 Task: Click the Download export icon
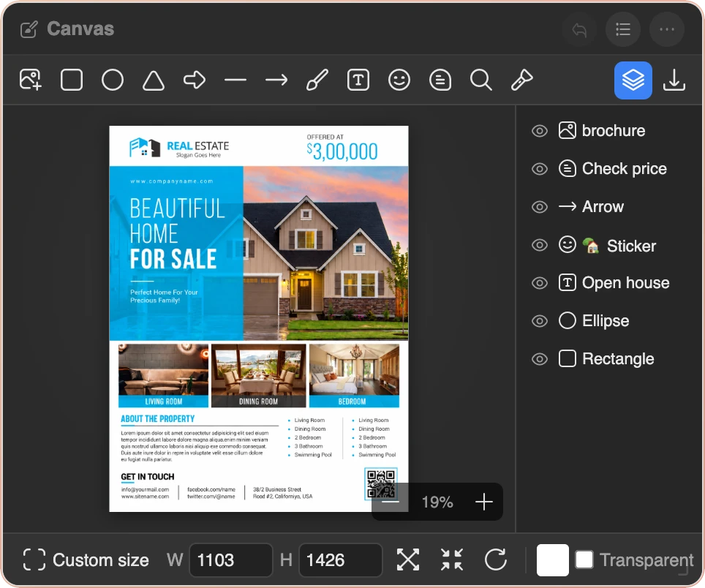click(x=674, y=80)
